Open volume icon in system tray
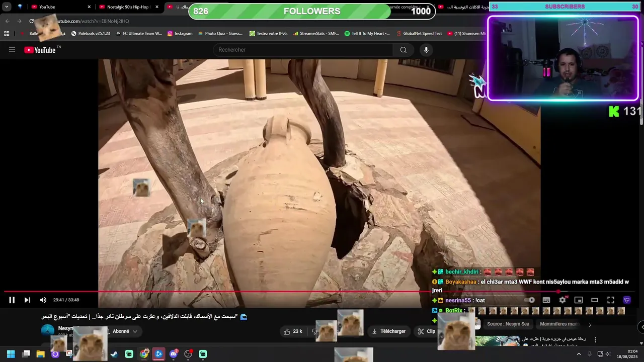The width and height of the screenshot is (644, 362). pyautogui.click(x=607, y=354)
